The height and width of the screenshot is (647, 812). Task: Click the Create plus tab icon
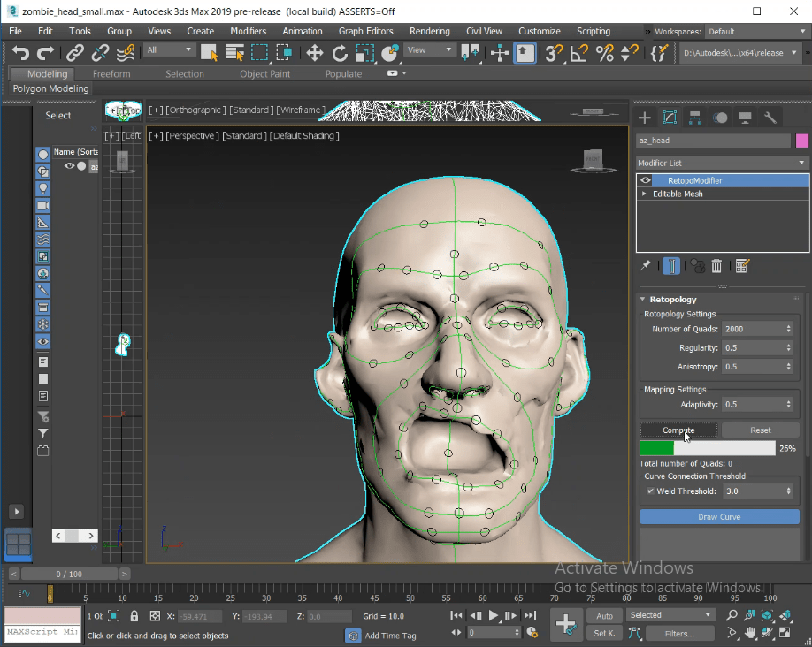click(x=645, y=118)
